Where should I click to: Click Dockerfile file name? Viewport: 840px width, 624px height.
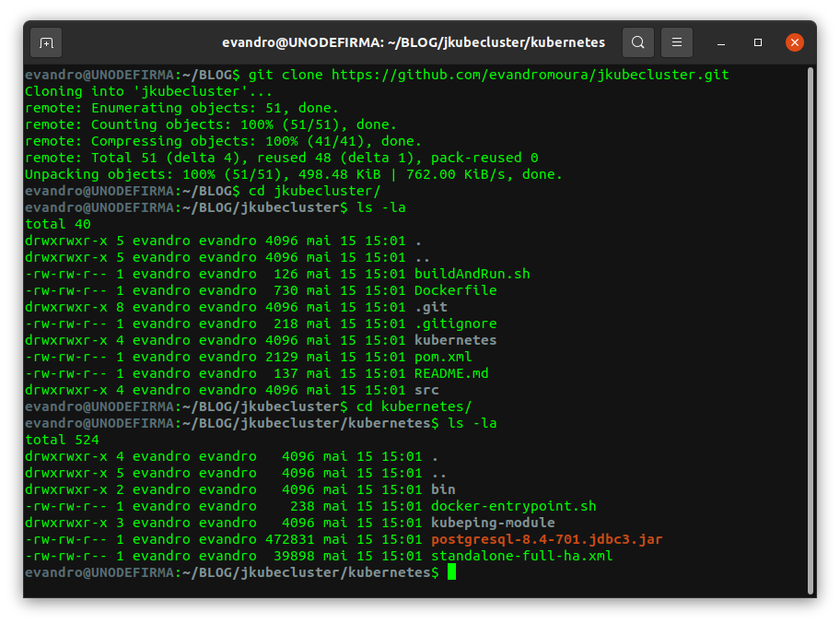click(455, 290)
